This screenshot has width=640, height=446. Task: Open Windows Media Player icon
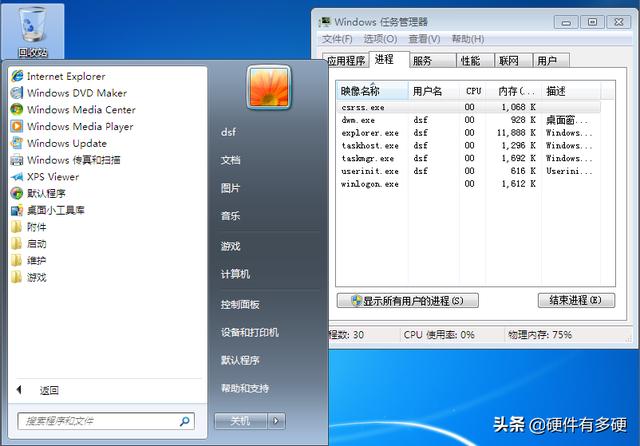[17, 126]
